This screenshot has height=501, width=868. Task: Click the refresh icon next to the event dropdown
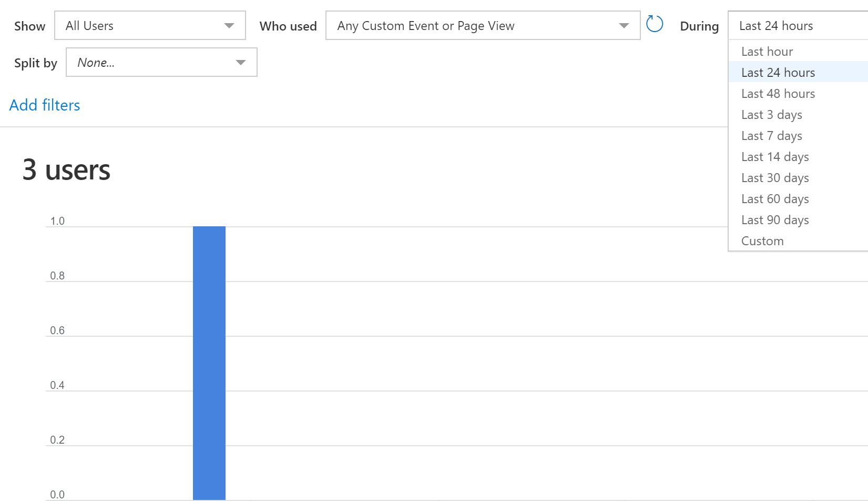pos(654,24)
